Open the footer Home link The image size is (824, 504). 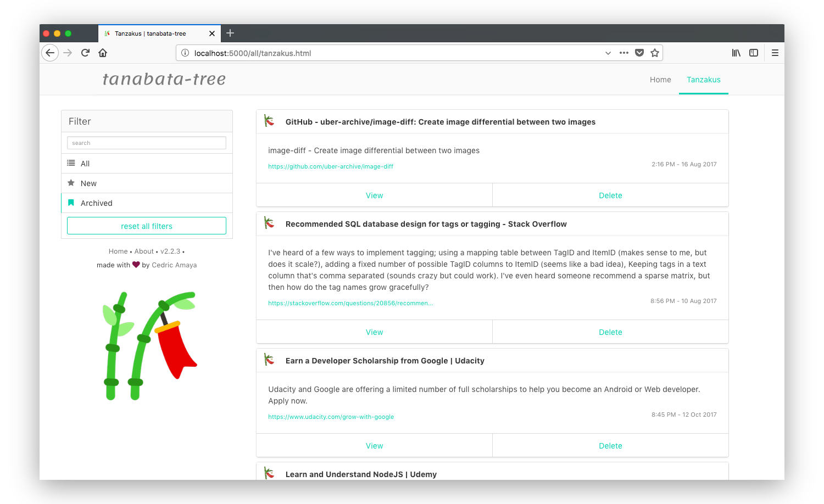tap(118, 251)
